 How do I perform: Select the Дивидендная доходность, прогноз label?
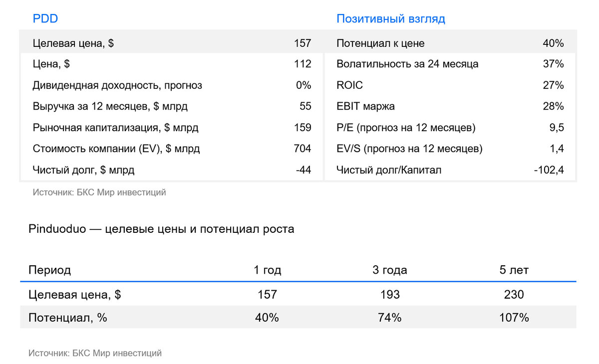click(117, 85)
